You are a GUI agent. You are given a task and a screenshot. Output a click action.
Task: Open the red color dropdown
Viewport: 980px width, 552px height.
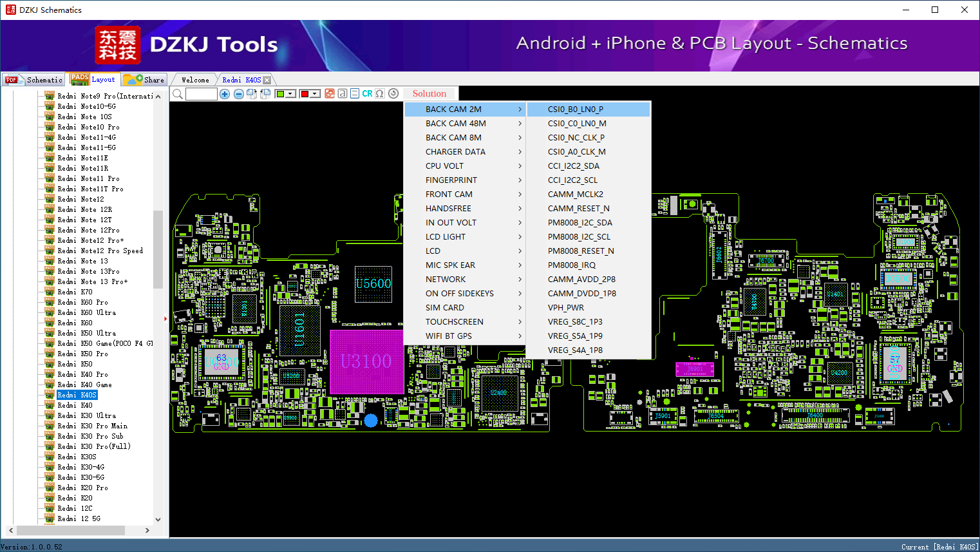click(x=310, y=94)
